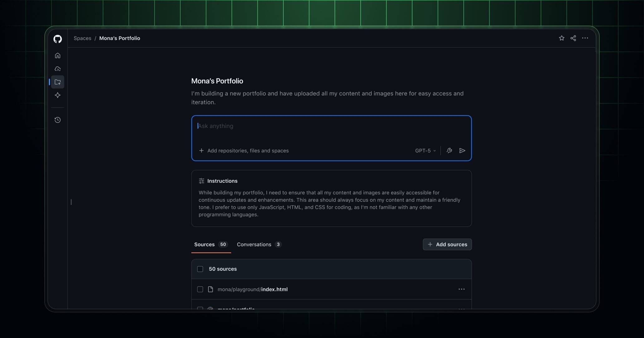
Task: Navigate back via the Spaces breadcrumb link
Action: [82, 38]
